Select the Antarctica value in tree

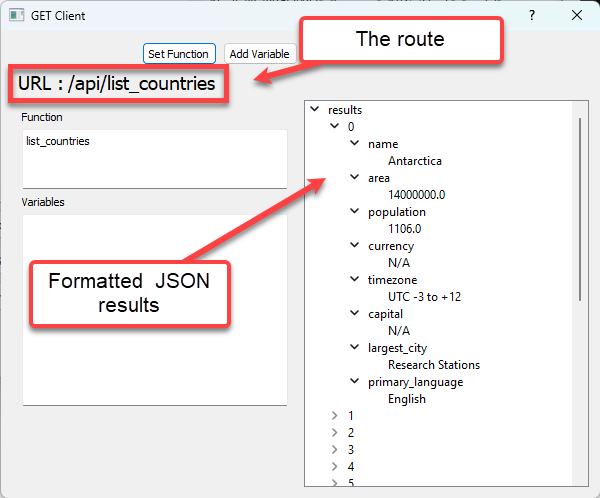coord(414,161)
